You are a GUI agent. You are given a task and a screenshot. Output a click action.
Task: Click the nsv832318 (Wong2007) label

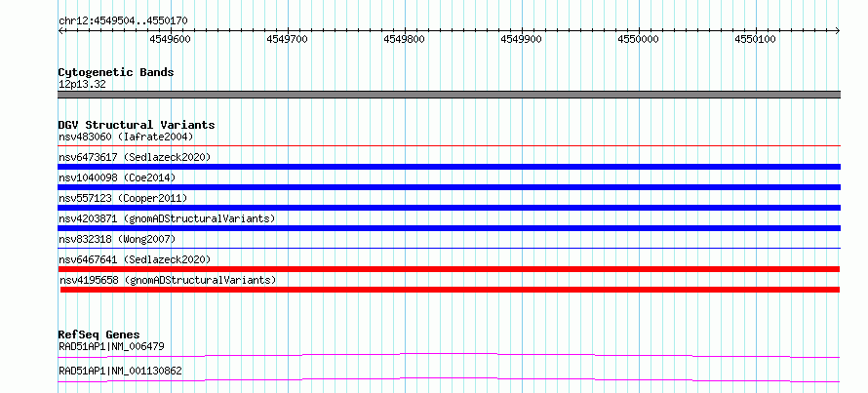[x=117, y=239]
